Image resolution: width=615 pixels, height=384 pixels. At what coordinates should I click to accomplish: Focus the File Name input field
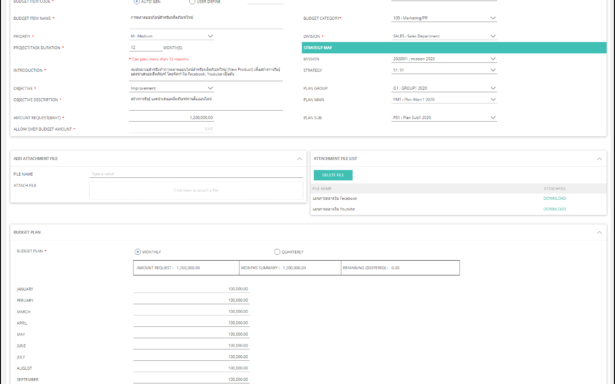(x=196, y=174)
